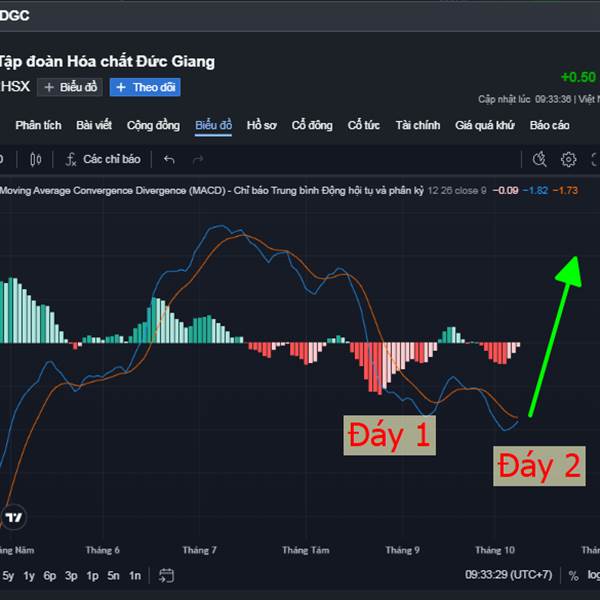
Task: Open go-to-date calendar icon
Action: 166,576
